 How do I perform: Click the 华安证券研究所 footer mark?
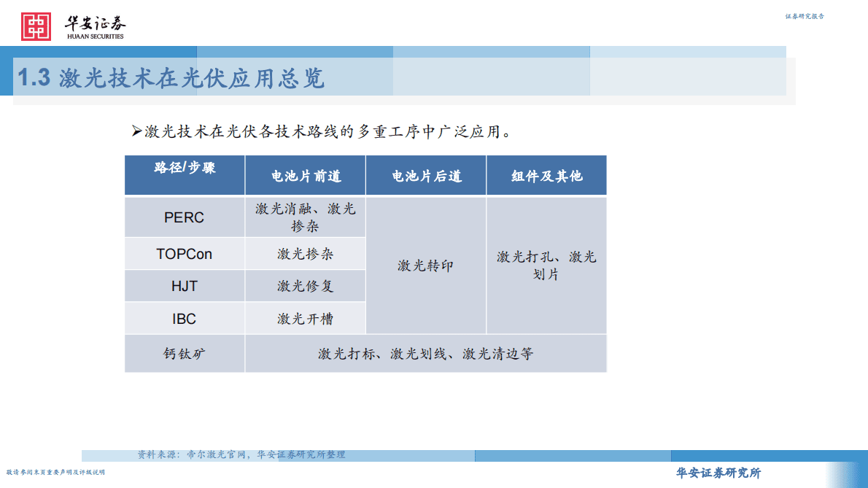[x=718, y=473]
